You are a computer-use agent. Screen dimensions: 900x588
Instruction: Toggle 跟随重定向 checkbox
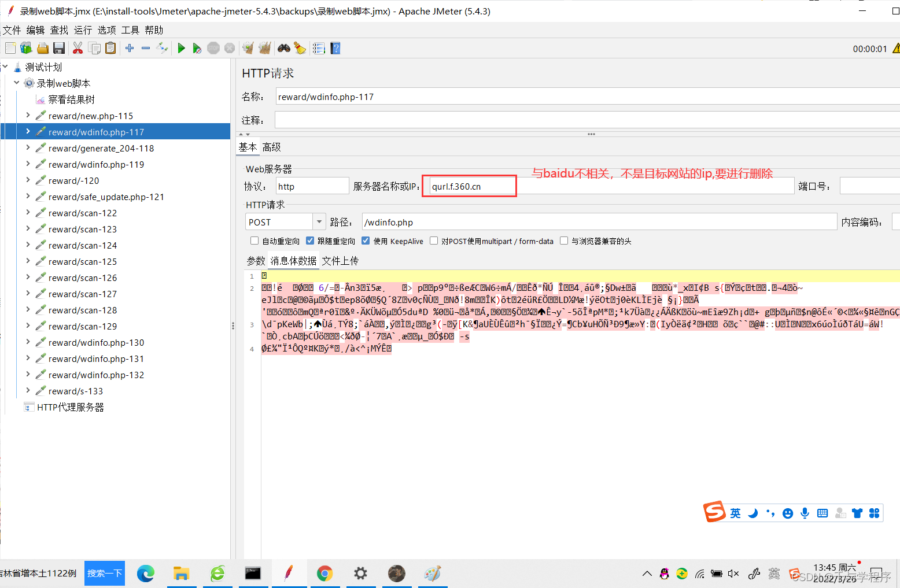click(310, 241)
